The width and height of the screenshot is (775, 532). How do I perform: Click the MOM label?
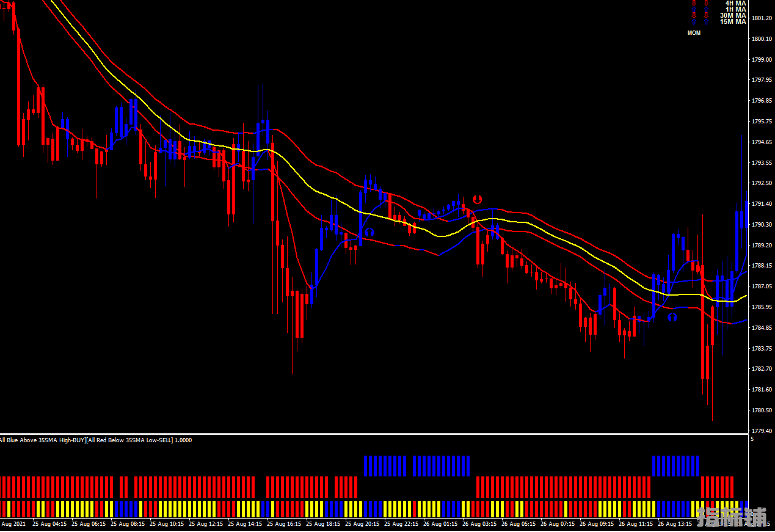[x=694, y=33]
